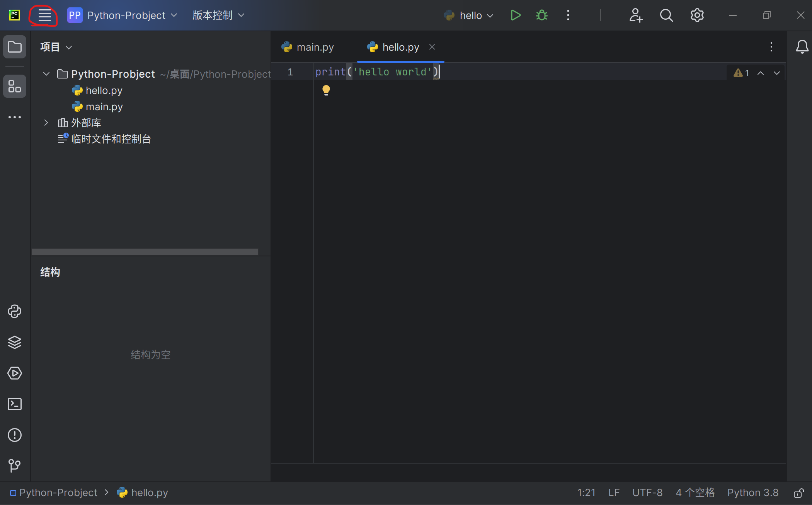Open Code With Me add-user icon
The height and width of the screenshot is (505, 812).
tap(636, 15)
